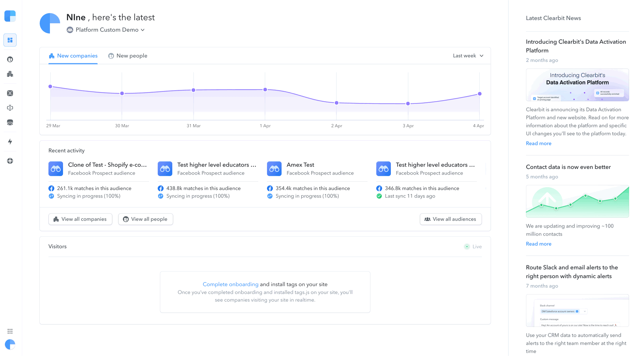Select the 30 Mar chart data point
The height and width of the screenshot is (356, 644).
122,94
